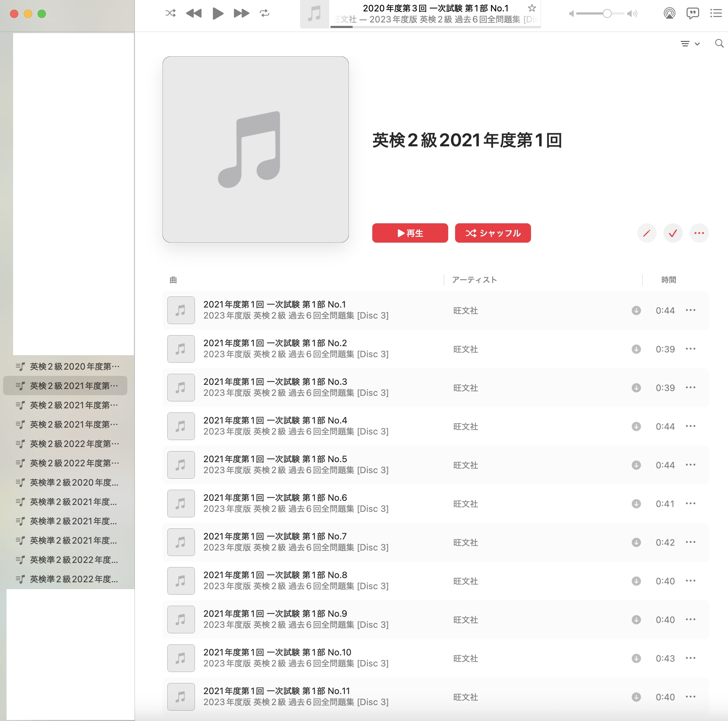Open the sort options dropdown

[x=690, y=44]
